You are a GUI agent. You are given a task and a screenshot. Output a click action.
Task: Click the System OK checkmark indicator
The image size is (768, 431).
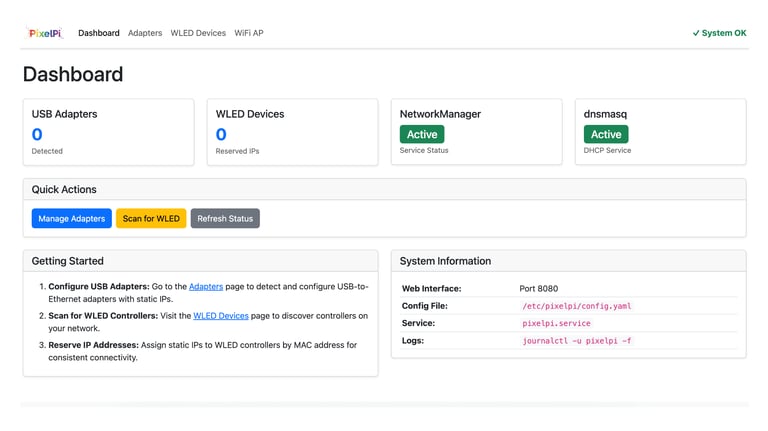pos(719,33)
